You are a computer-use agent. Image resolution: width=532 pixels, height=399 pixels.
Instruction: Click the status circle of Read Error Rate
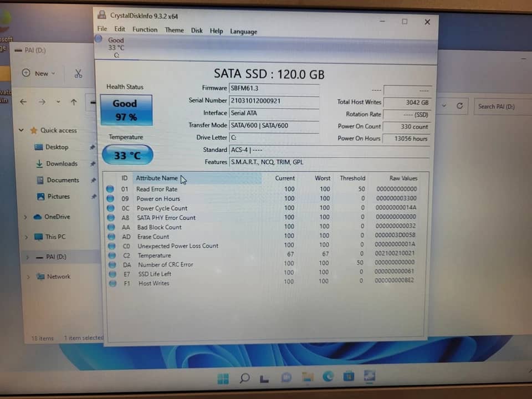pyautogui.click(x=110, y=189)
